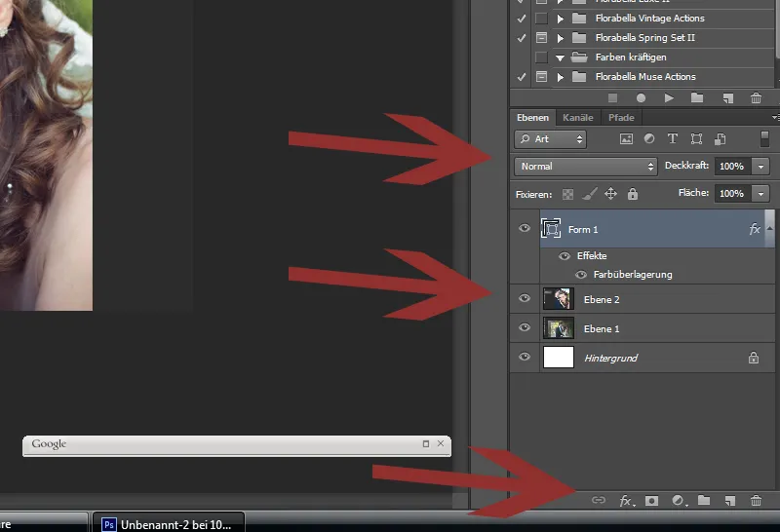
Task: Lock image pixels brush icon
Action: coord(590,194)
